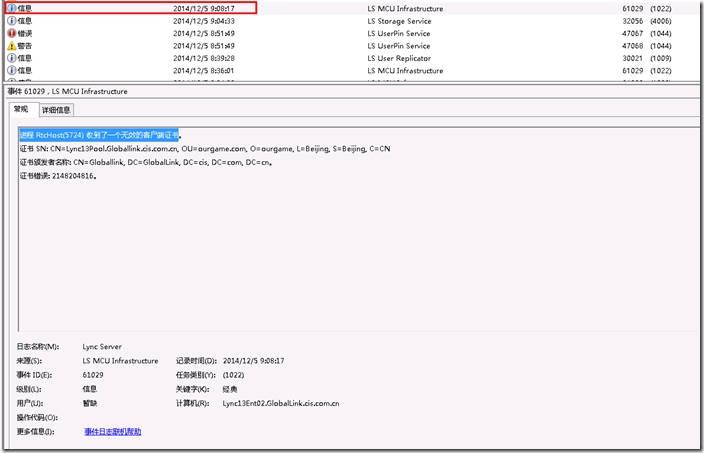
Task: Select timestamp 2014/12/5 8:51:49 in error row
Action: 204,33
